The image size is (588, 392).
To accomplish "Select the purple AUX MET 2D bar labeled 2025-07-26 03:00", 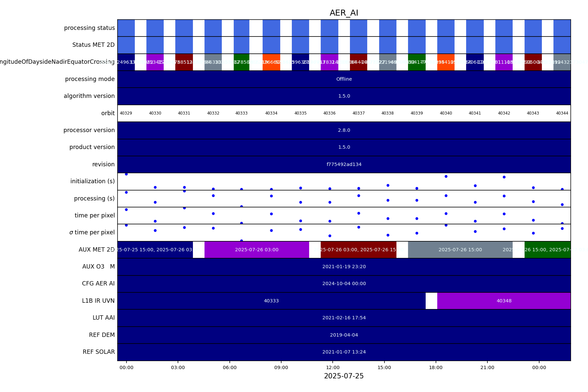I will pyautogui.click(x=256, y=250).
